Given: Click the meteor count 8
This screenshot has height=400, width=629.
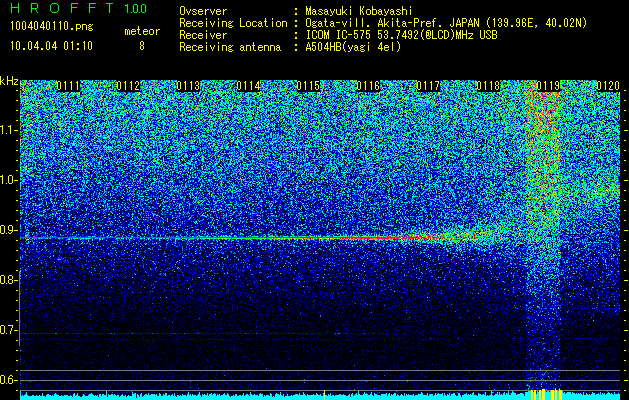Looking at the screenshot, I should click(142, 46).
